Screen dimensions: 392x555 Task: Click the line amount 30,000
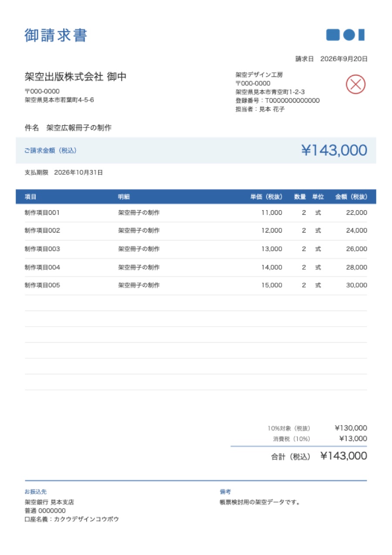357,286
